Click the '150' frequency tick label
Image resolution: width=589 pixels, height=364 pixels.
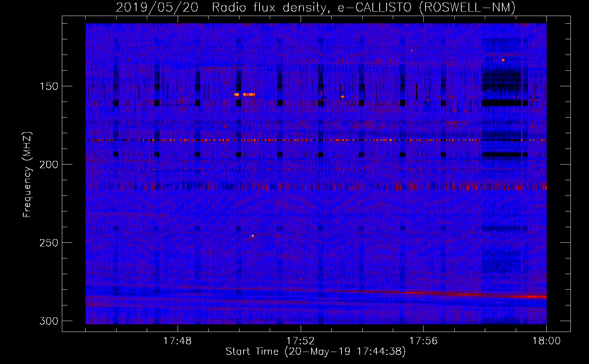[48, 86]
